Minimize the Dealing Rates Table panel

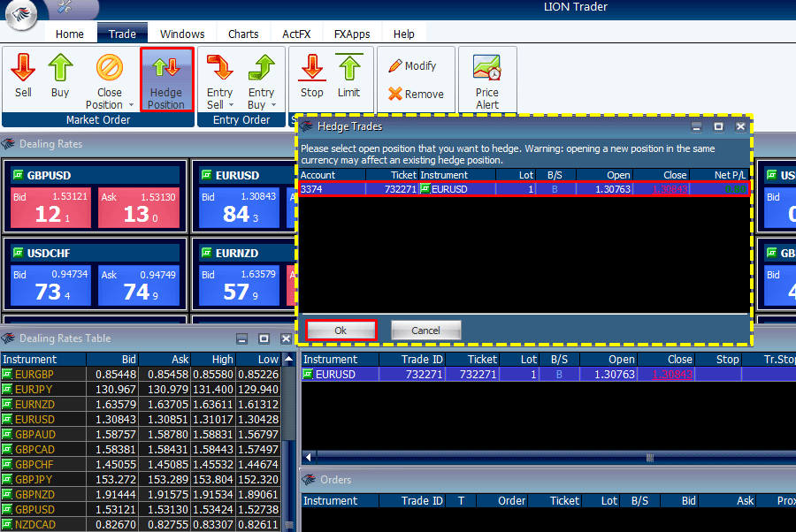coord(241,338)
